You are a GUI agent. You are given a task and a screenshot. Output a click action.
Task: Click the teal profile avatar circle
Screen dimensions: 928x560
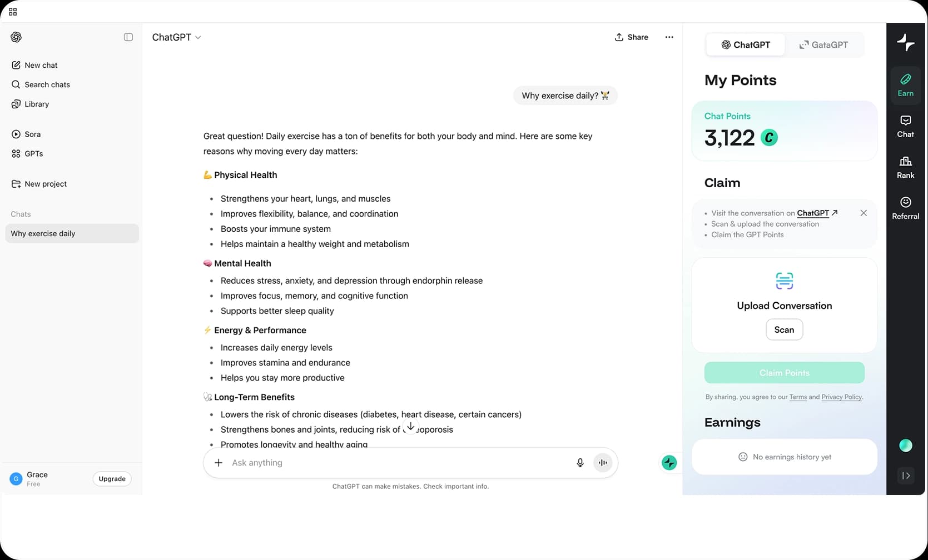(905, 445)
